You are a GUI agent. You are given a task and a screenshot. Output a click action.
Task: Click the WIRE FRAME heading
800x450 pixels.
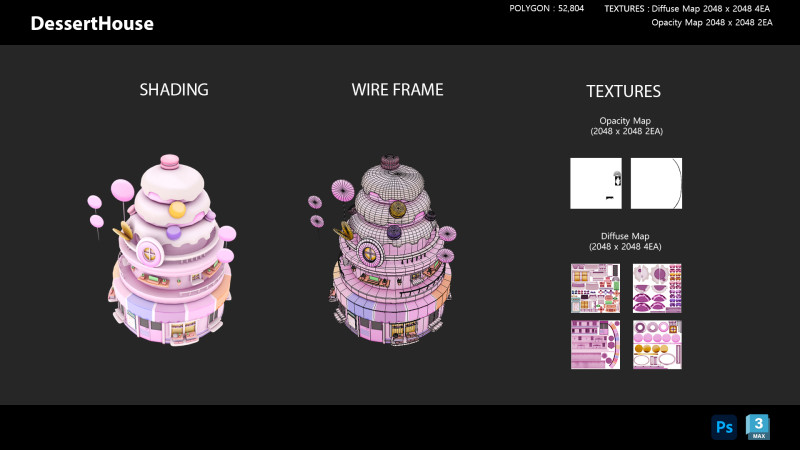[x=397, y=90]
